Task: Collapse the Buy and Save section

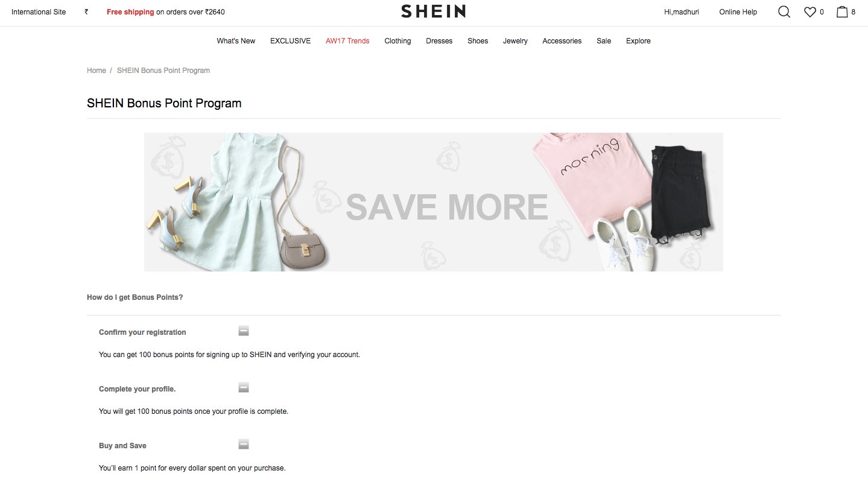Action: (x=244, y=445)
